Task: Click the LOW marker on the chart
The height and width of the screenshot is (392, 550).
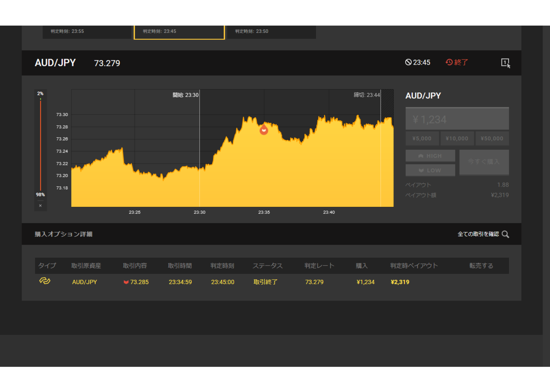Action: [264, 130]
